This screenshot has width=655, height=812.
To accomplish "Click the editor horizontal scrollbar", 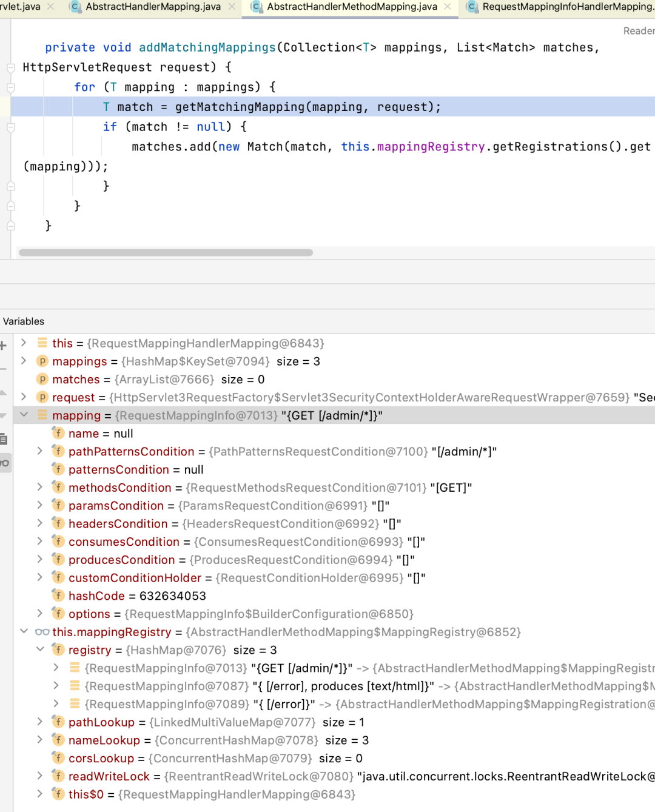I will click(x=166, y=253).
